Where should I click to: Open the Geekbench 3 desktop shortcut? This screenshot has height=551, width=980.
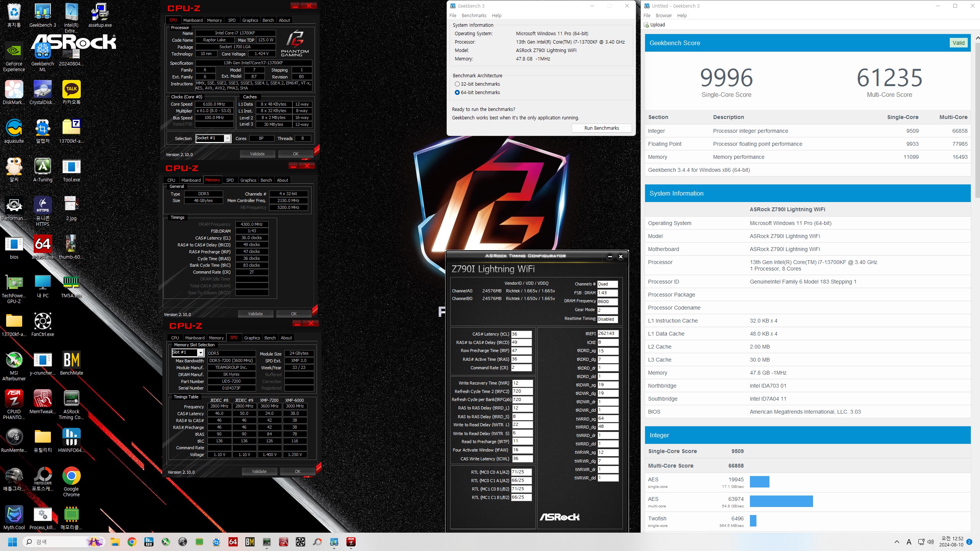[x=42, y=15]
